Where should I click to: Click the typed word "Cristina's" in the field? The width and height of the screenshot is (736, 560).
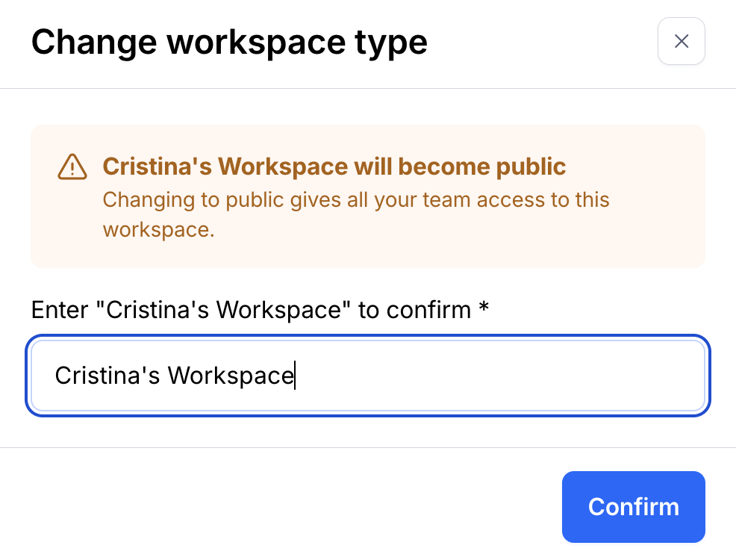click(107, 376)
